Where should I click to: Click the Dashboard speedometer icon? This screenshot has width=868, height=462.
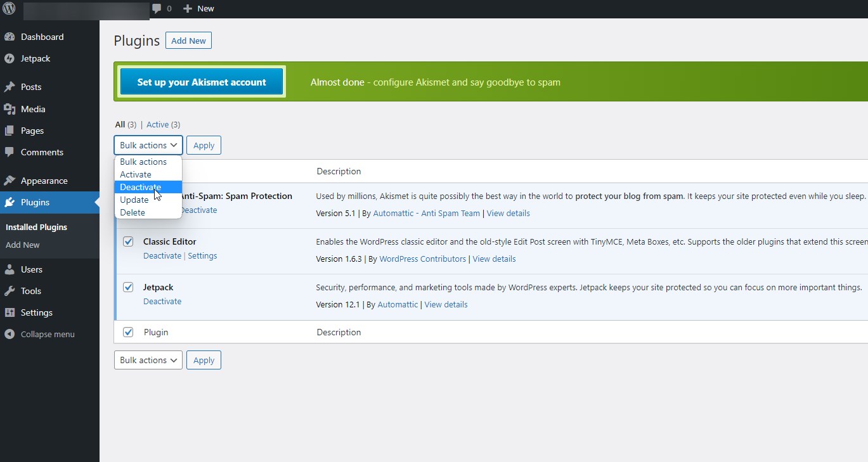(x=11, y=37)
